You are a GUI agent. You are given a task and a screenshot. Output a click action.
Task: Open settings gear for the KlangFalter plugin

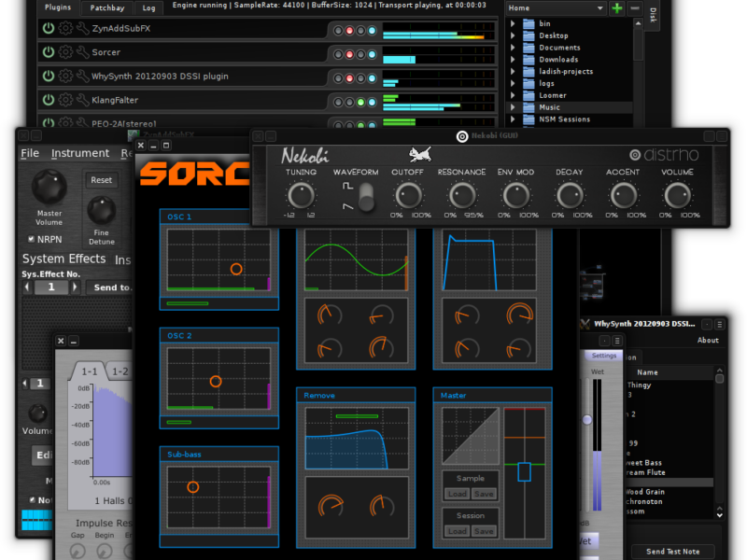pos(65,100)
